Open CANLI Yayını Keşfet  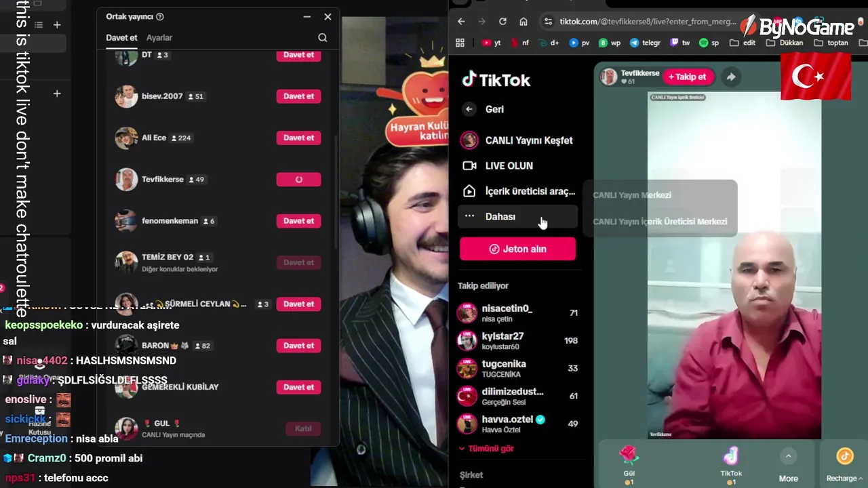click(x=517, y=140)
